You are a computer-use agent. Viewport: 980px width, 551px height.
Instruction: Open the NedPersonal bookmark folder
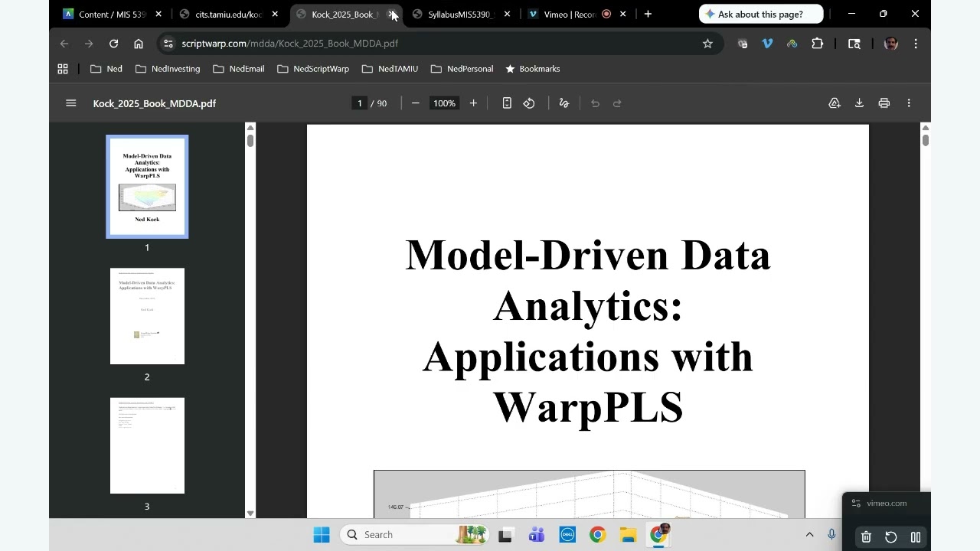point(462,69)
